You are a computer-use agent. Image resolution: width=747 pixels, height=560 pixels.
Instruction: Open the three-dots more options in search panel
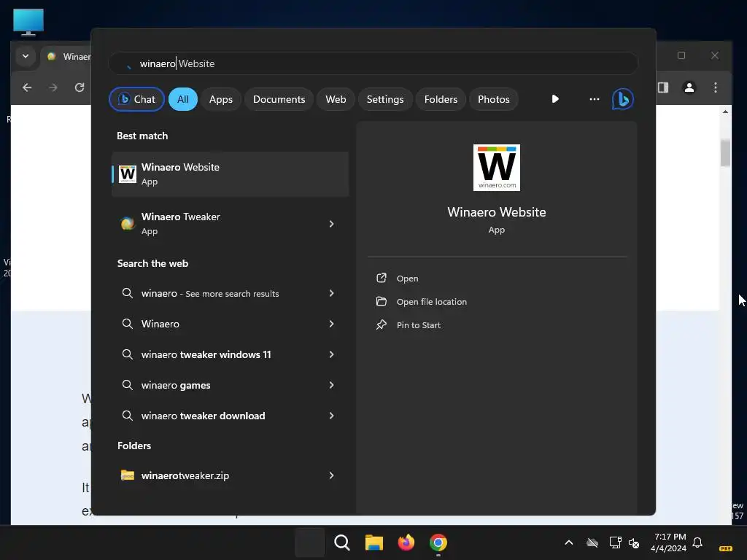pyautogui.click(x=594, y=99)
